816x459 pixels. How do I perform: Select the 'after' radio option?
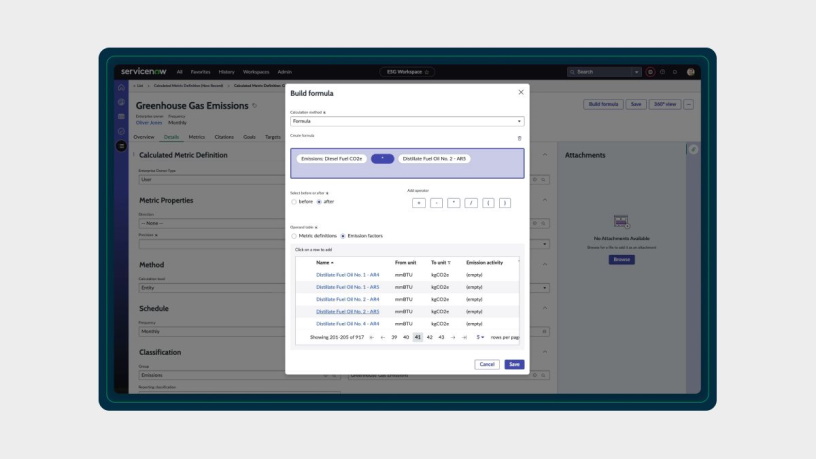(x=319, y=202)
